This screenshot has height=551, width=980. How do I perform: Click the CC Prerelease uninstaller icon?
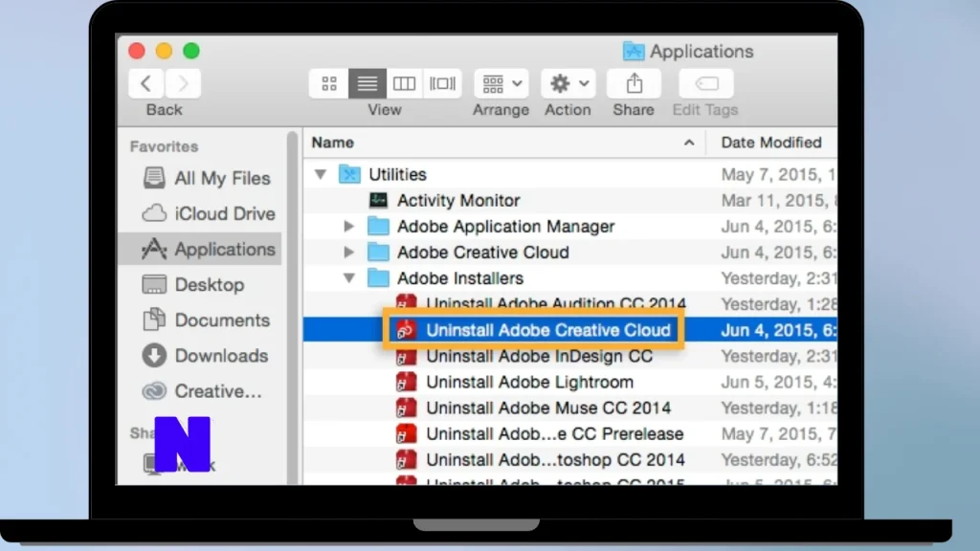406,433
